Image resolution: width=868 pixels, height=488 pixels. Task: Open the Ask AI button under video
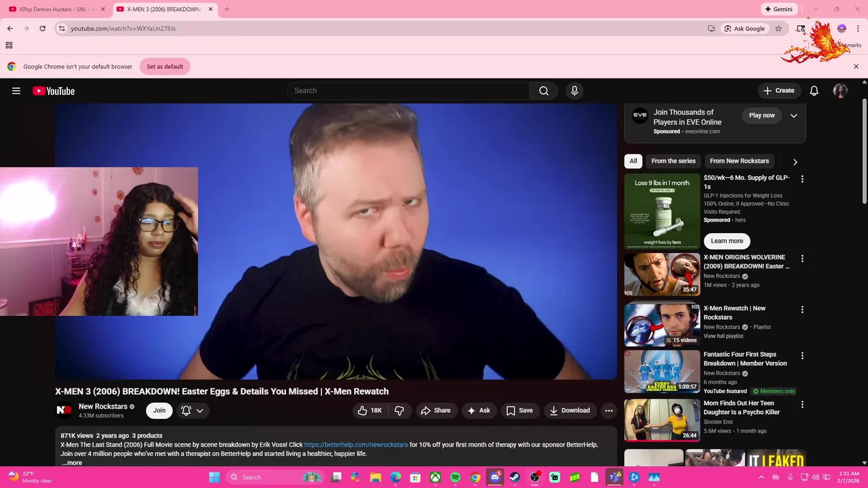(479, 410)
